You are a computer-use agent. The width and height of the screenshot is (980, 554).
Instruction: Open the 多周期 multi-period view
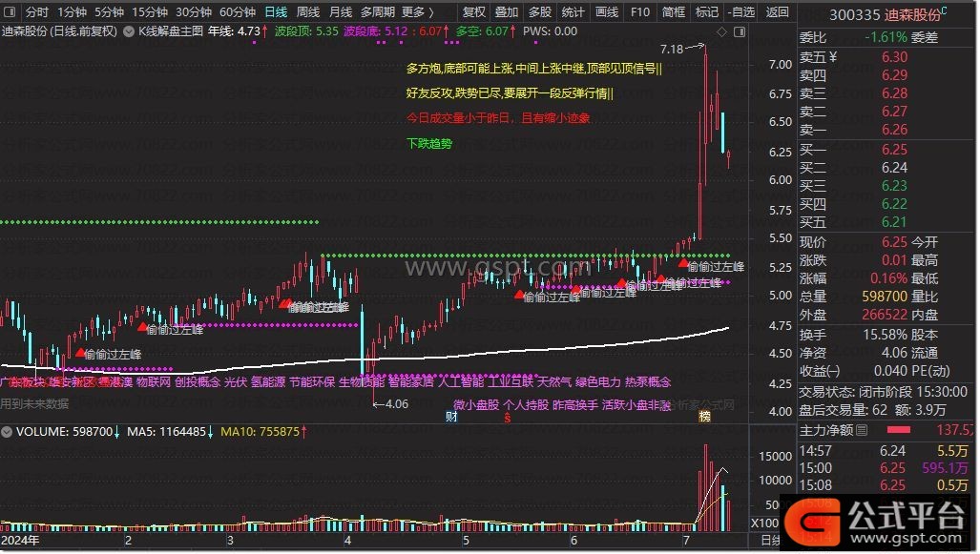378,11
